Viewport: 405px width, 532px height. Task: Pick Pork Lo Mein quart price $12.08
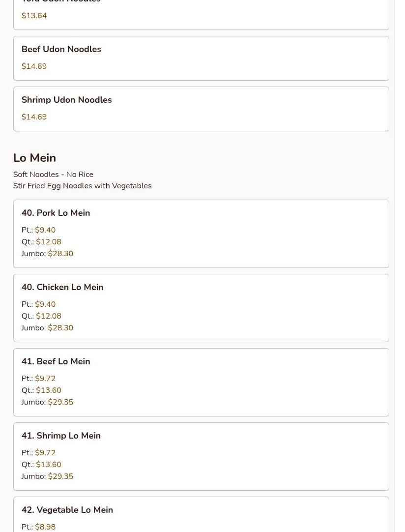tap(49, 242)
